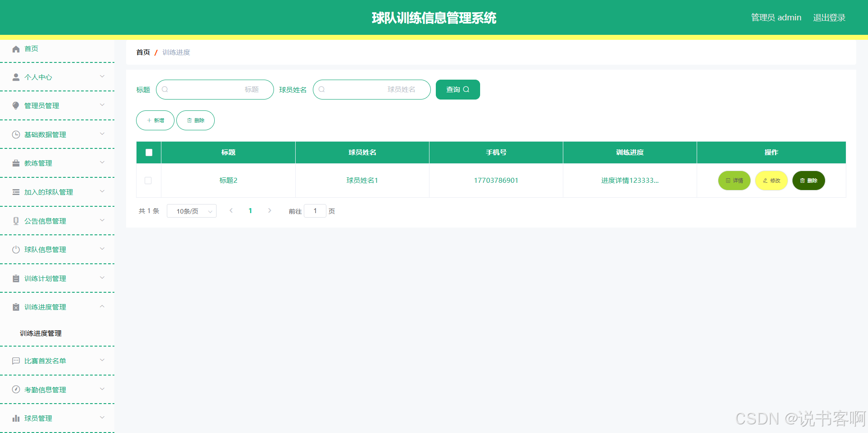Click the microphone icon for 公告信息管理

pos(16,221)
